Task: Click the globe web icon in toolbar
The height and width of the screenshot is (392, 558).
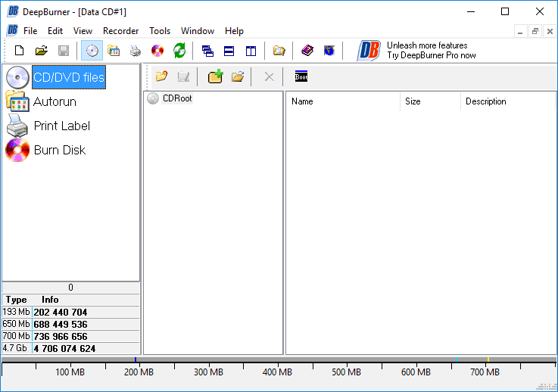Action: tap(329, 51)
